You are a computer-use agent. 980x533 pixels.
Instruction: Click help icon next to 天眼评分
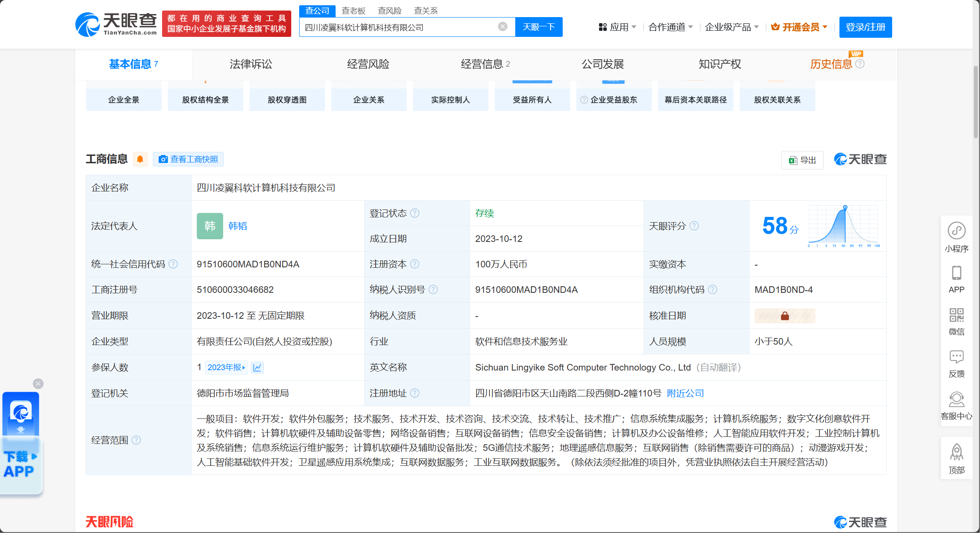coord(694,226)
